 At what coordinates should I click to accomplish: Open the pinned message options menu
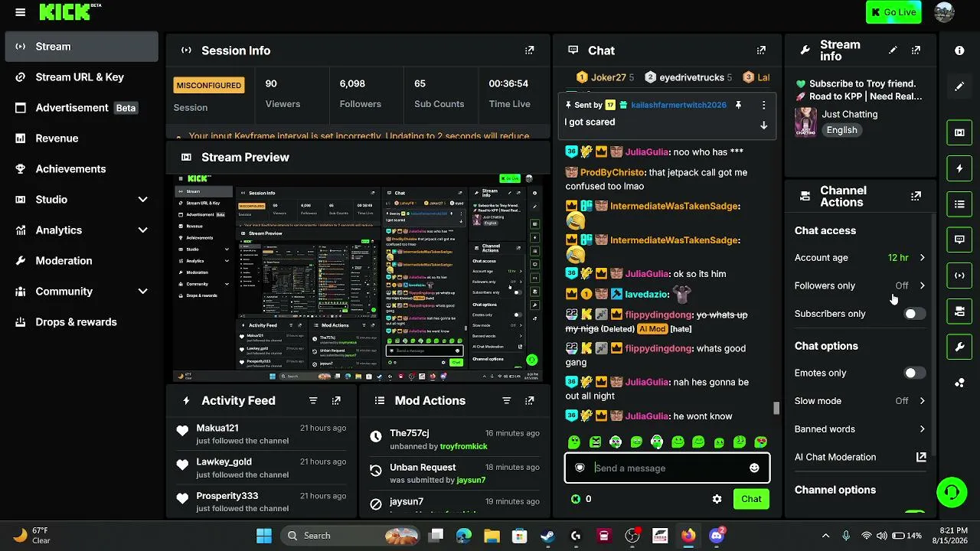point(763,105)
